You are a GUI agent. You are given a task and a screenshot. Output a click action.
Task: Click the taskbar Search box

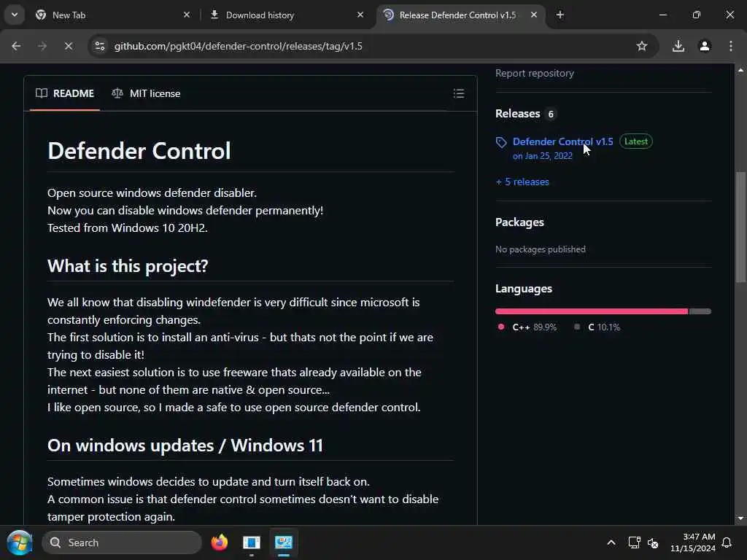(x=122, y=542)
